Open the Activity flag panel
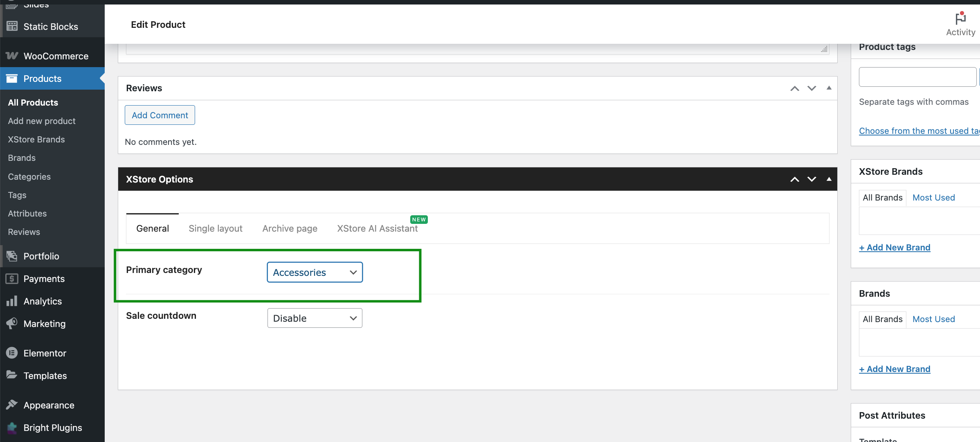The width and height of the screenshot is (980, 442). click(960, 24)
